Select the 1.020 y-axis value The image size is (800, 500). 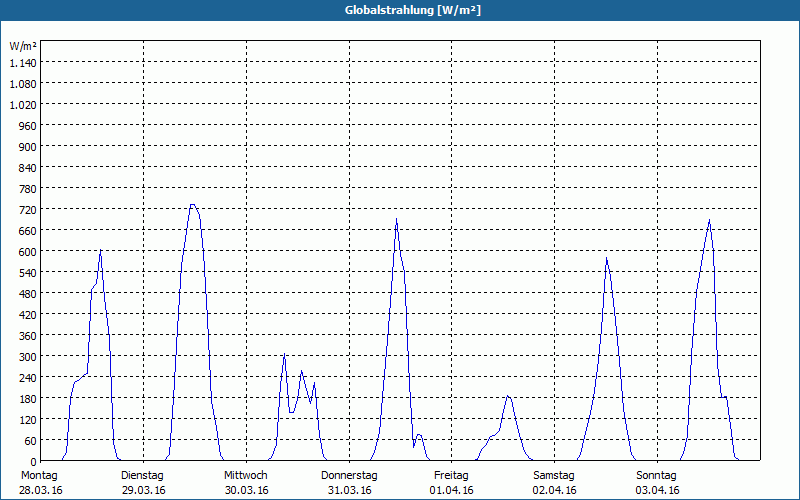[23, 105]
